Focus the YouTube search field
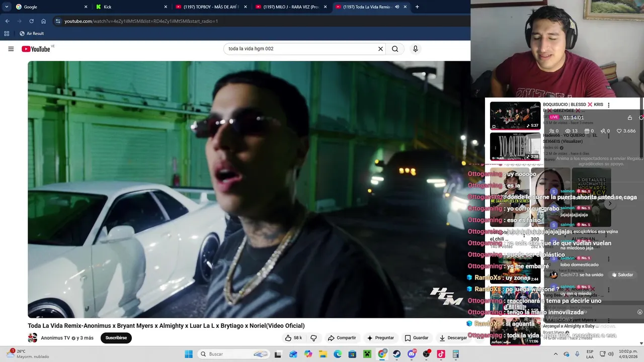The image size is (644, 362). 302,49
